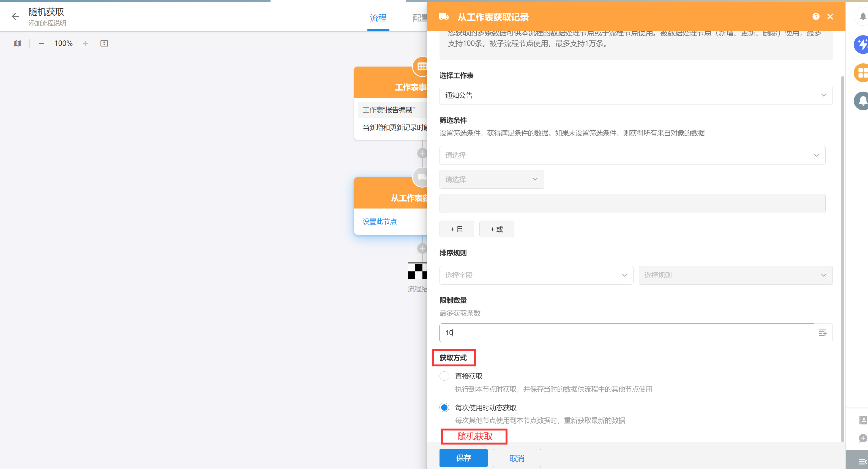Open the help question mark icon
868x469 pixels.
coord(816,17)
